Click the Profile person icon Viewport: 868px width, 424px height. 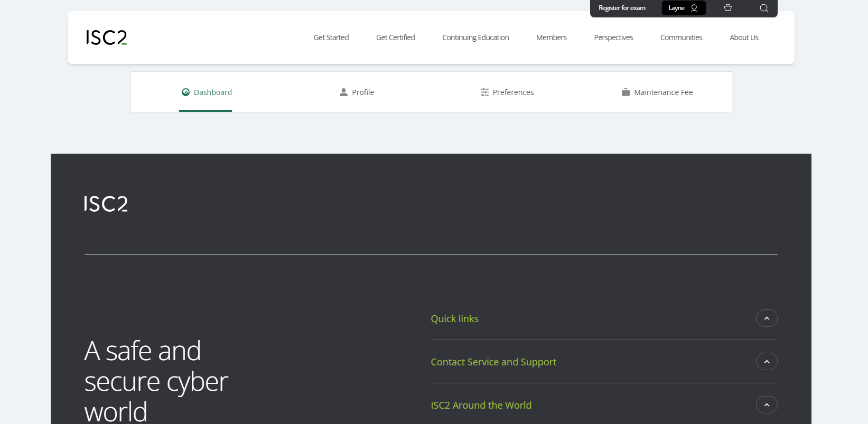(x=343, y=92)
